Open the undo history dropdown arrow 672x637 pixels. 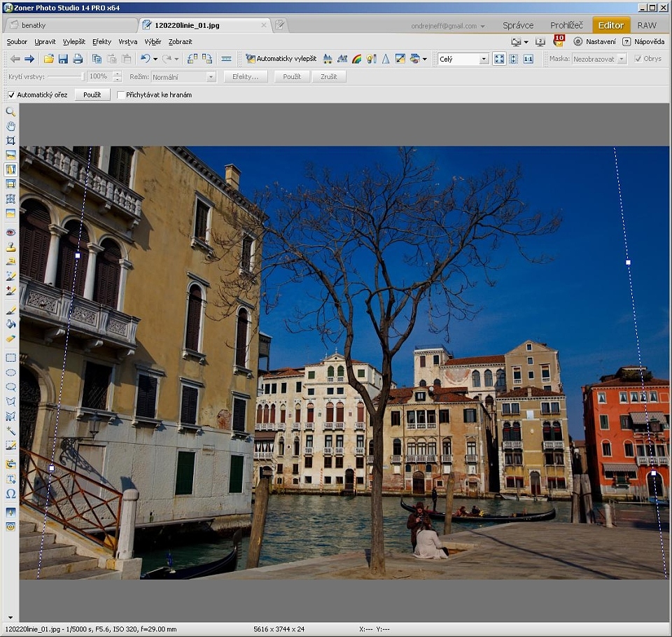[x=155, y=59]
